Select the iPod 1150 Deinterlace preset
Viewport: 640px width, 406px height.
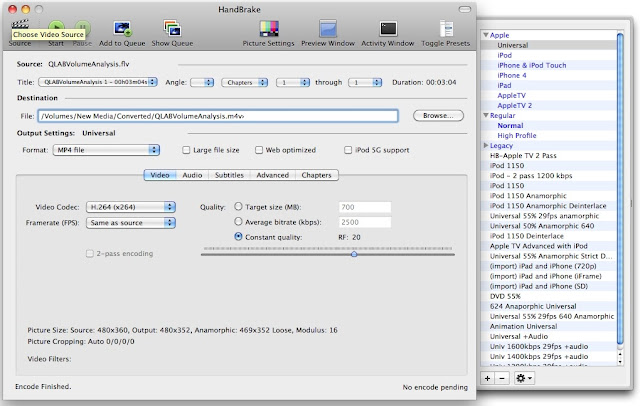point(527,236)
